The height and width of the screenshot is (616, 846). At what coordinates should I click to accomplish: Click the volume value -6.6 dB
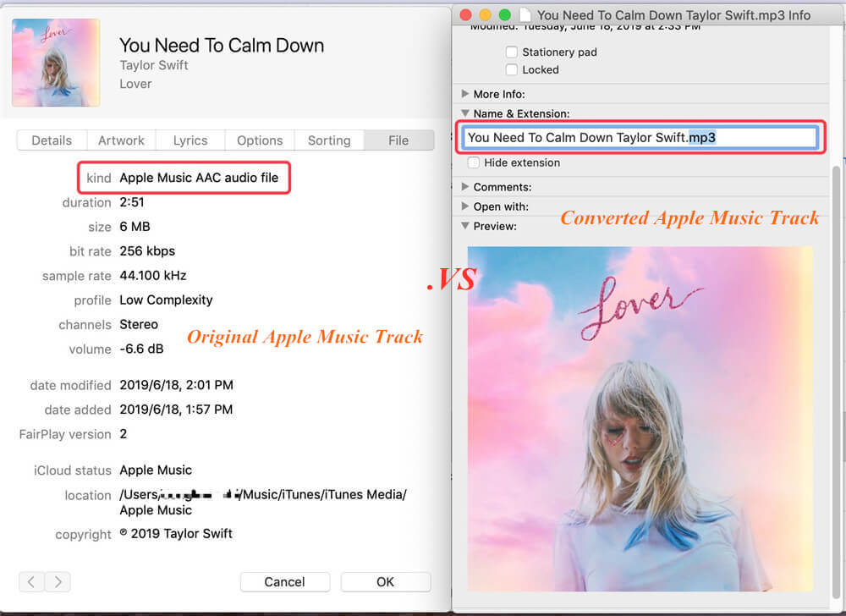tap(141, 349)
